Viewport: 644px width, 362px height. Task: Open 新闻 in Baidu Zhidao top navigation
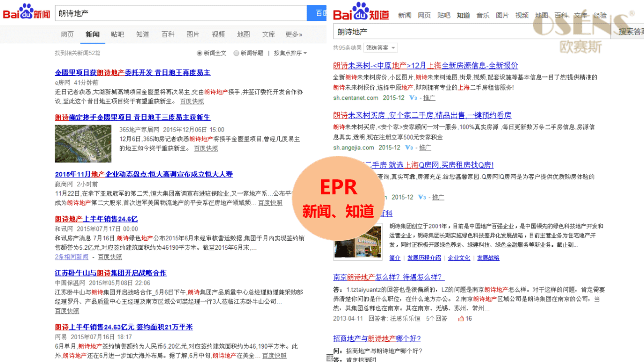tap(405, 15)
